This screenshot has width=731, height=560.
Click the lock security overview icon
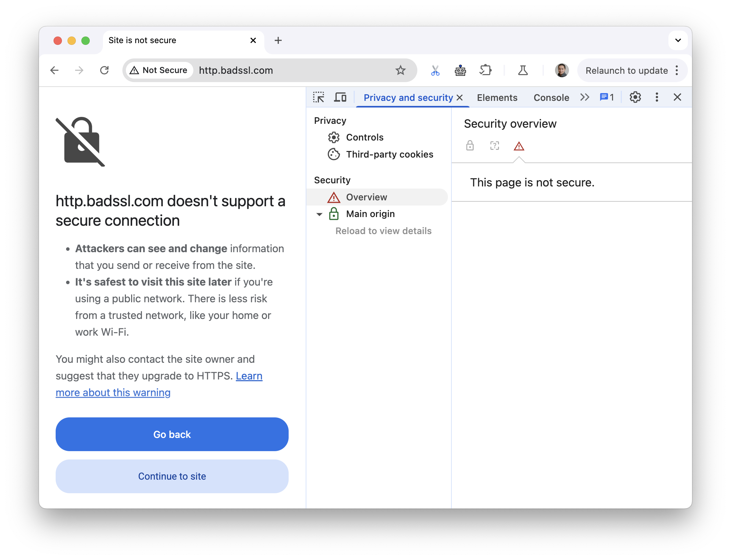470,146
